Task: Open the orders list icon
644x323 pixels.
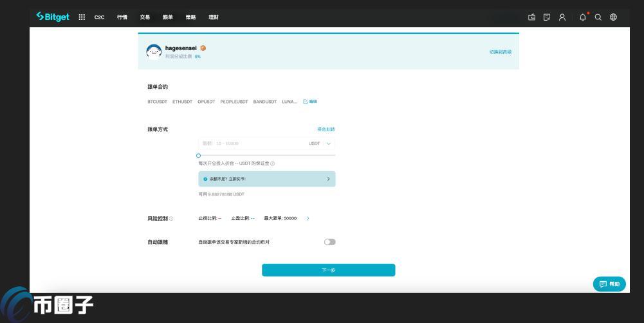Action: 547,17
